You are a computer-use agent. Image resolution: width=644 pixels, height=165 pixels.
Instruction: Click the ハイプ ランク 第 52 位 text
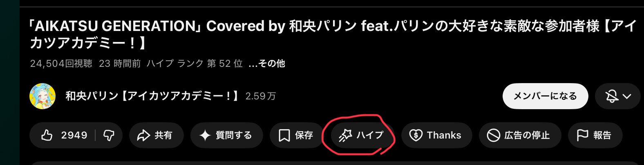point(195,64)
